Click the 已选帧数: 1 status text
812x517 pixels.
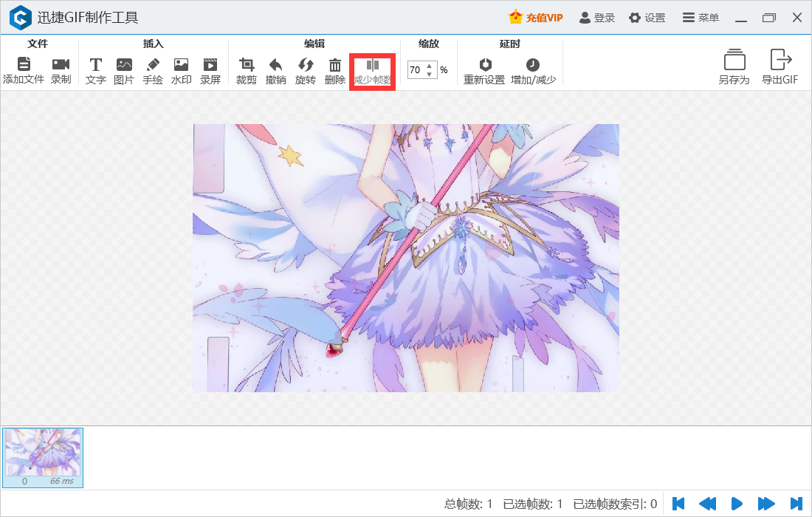(x=533, y=504)
